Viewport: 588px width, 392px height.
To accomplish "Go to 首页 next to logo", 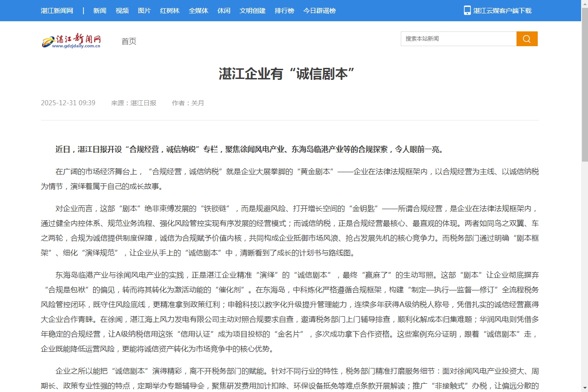I will [x=129, y=42].
